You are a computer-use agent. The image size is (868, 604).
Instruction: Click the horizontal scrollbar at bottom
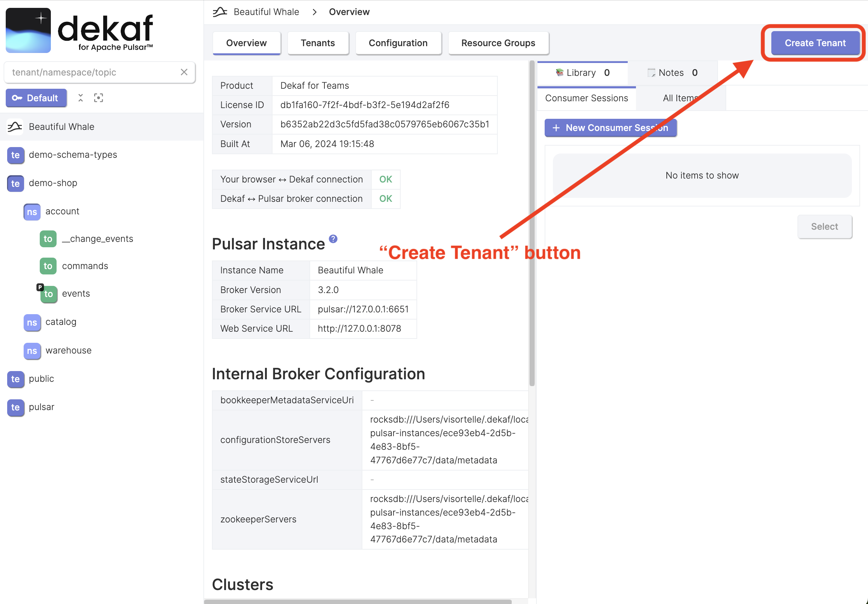(x=358, y=601)
